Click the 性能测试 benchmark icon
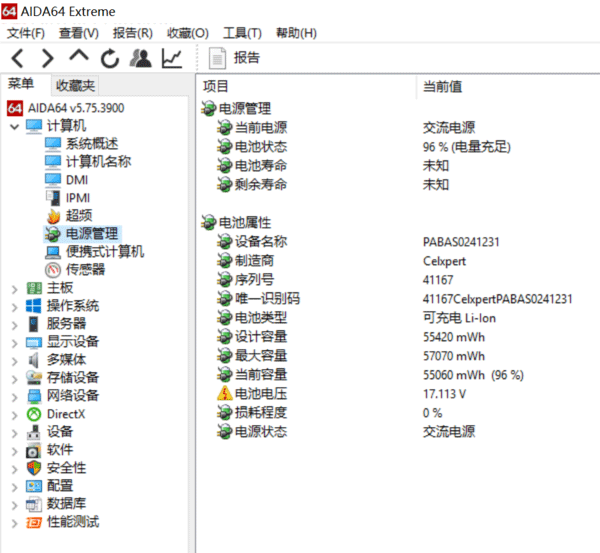This screenshot has width=600, height=553. coord(34,522)
